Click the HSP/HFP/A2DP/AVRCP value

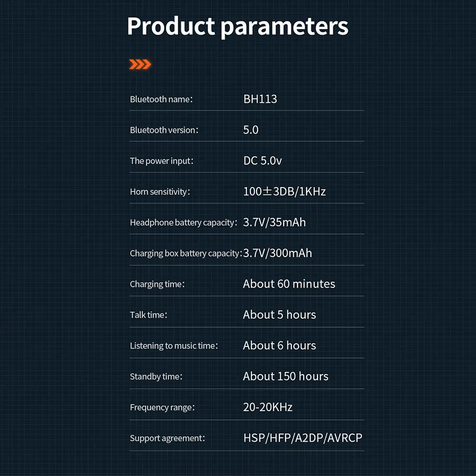coord(303,438)
